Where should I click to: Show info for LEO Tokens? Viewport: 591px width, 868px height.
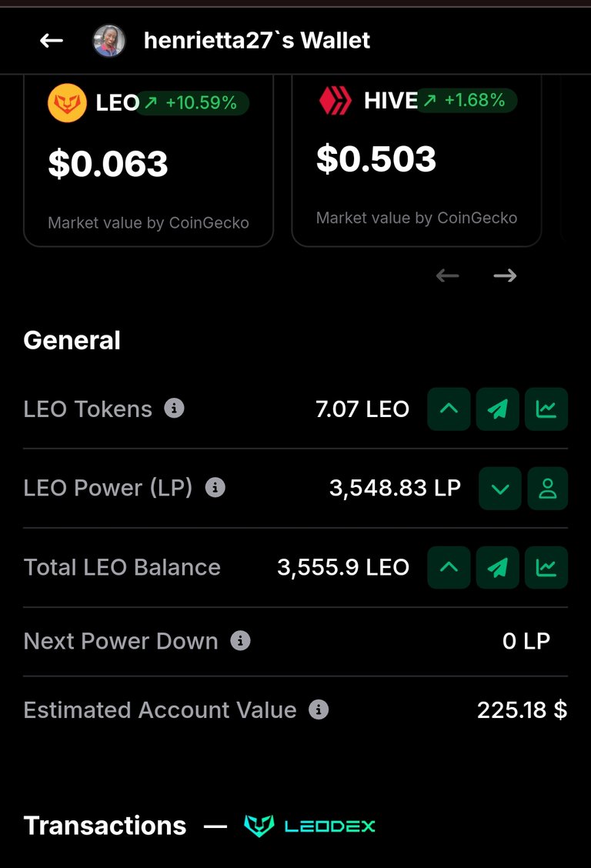point(175,409)
